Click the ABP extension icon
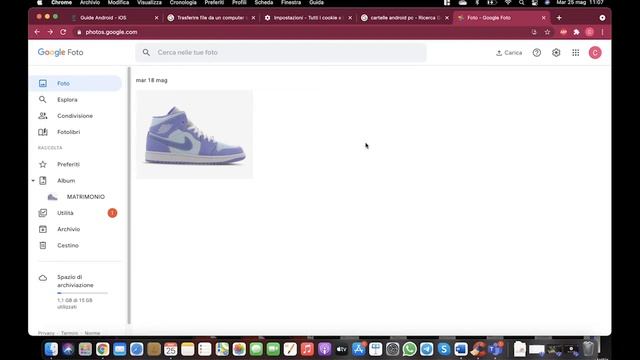The image size is (640, 360). (x=563, y=32)
